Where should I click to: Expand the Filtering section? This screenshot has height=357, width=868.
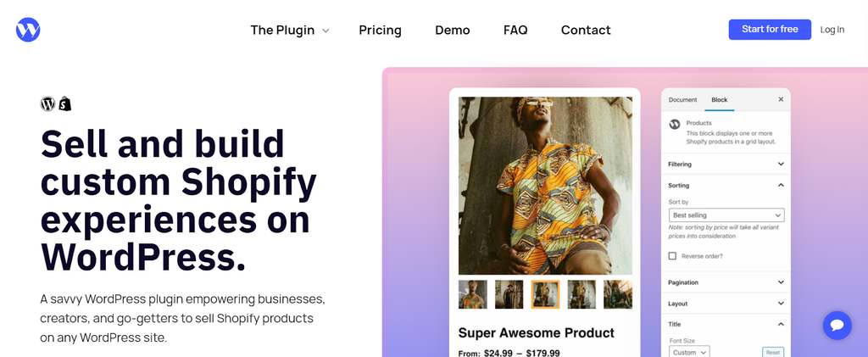point(780,164)
